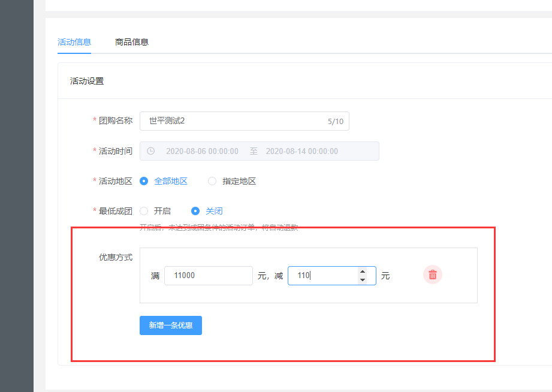The image size is (552, 392).
Task: Decrease the discount amount with down arrow
Action: point(362,280)
